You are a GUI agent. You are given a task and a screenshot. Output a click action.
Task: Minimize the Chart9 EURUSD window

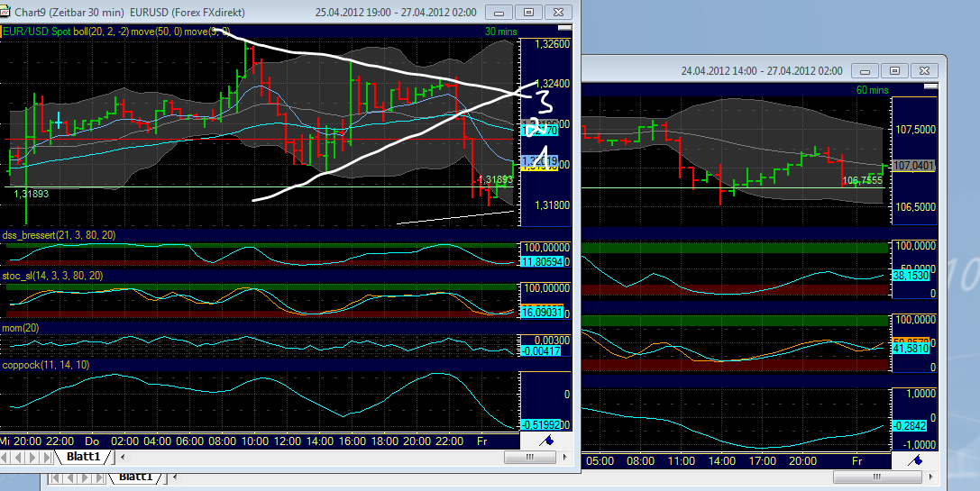coord(499,12)
